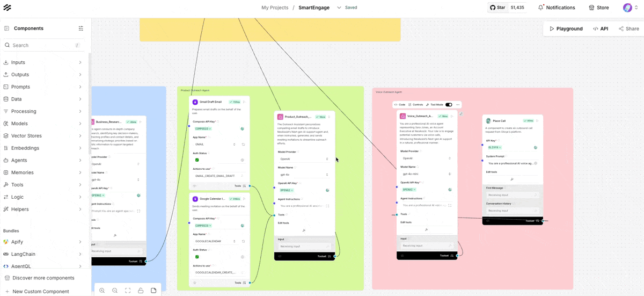Add a note with sticky note icon
Image resolution: width=644 pixels, height=296 pixels.
(x=153, y=291)
